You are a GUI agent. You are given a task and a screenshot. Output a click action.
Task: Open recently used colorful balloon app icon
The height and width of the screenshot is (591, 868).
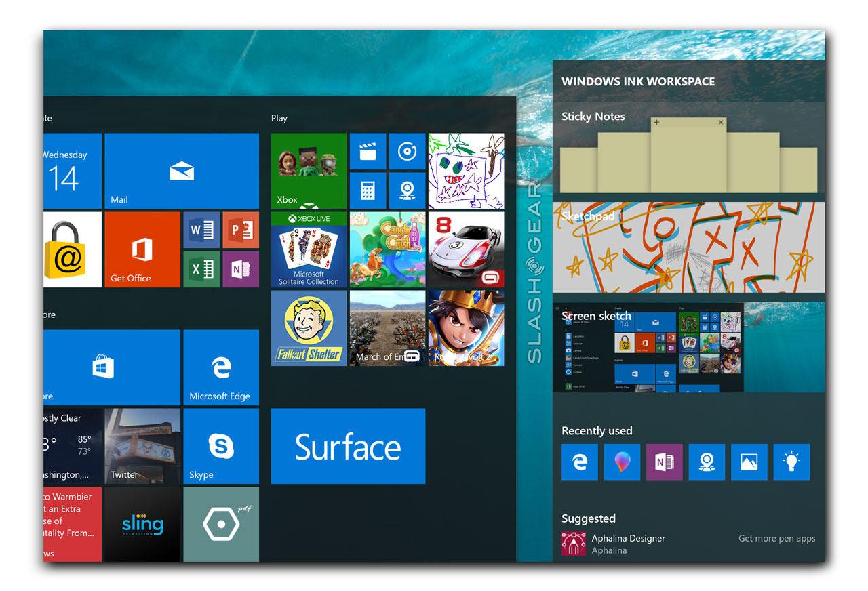tap(622, 462)
